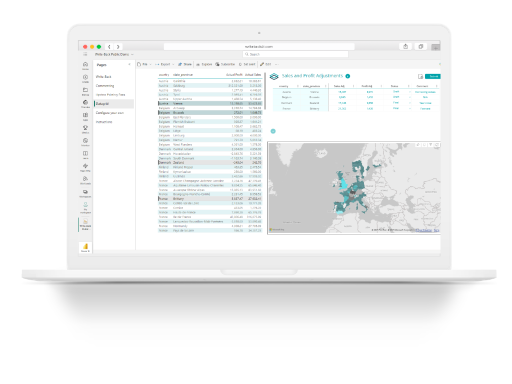Select the Belgium Brussels highlighted table row
The image size is (512, 384).
click(210, 113)
